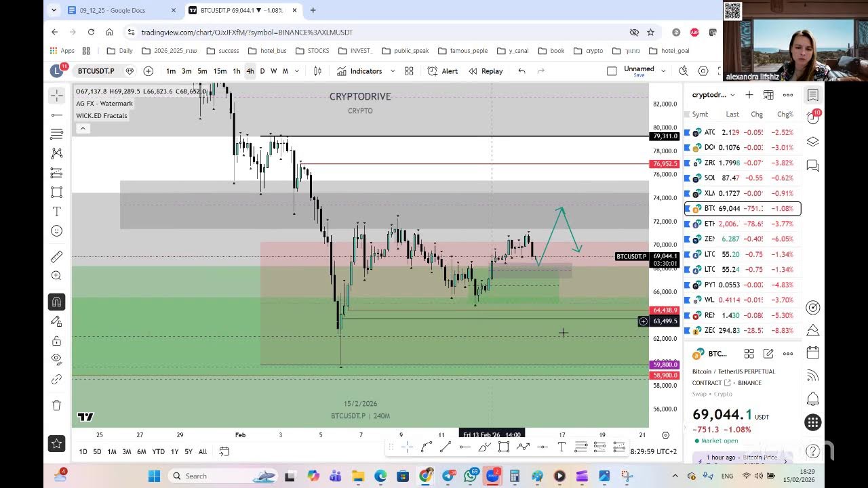The width and height of the screenshot is (868, 488).
Task: Open the Alerts clock panel with badge
Action: click(812, 118)
